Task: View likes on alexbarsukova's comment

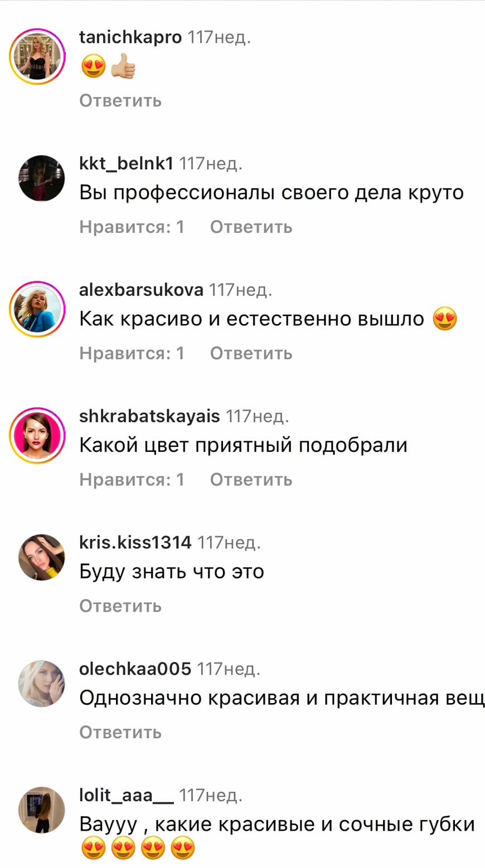Action: pos(132,353)
